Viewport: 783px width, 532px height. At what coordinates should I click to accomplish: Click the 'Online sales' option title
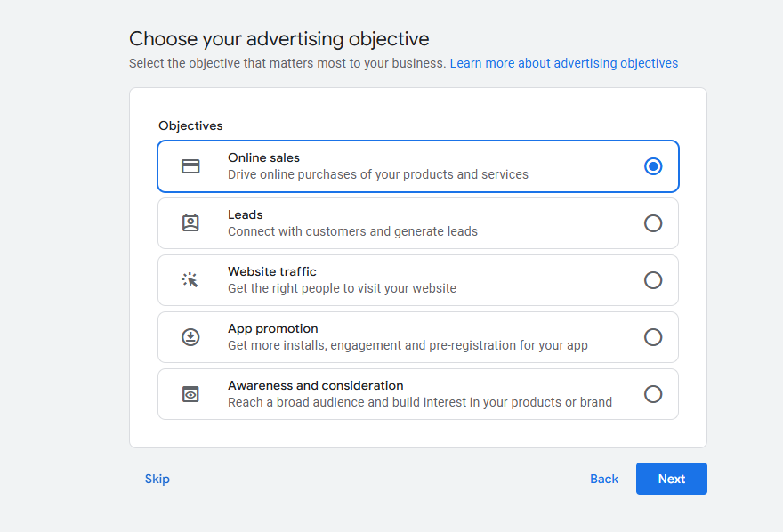click(263, 157)
